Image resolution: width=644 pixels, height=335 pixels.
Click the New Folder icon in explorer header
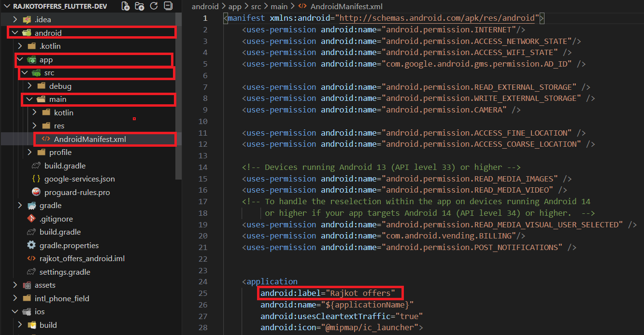pos(140,6)
